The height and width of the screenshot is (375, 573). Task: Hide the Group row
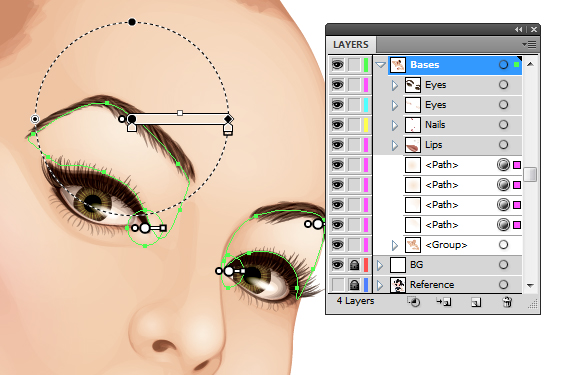click(x=337, y=245)
